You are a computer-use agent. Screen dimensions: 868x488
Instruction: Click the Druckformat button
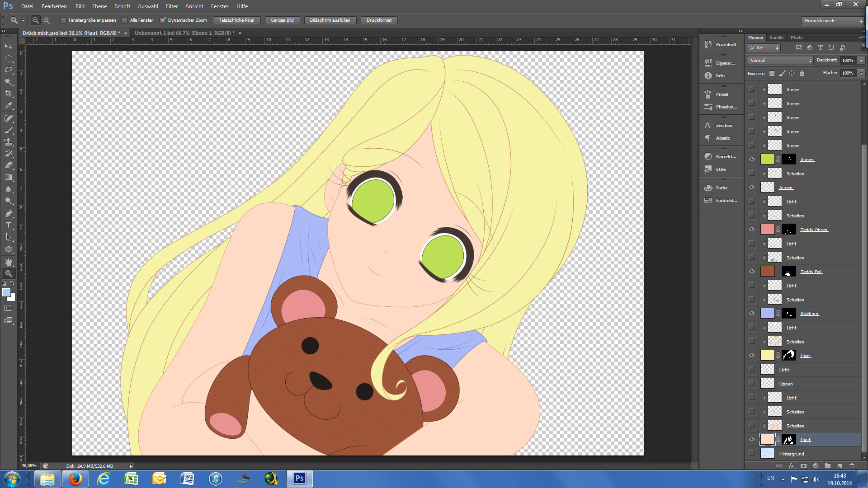click(379, 20)
